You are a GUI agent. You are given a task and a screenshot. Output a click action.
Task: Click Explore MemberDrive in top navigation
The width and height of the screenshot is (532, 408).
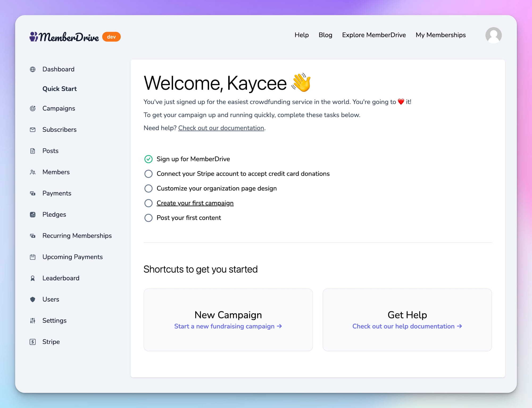tap(374, 35)
